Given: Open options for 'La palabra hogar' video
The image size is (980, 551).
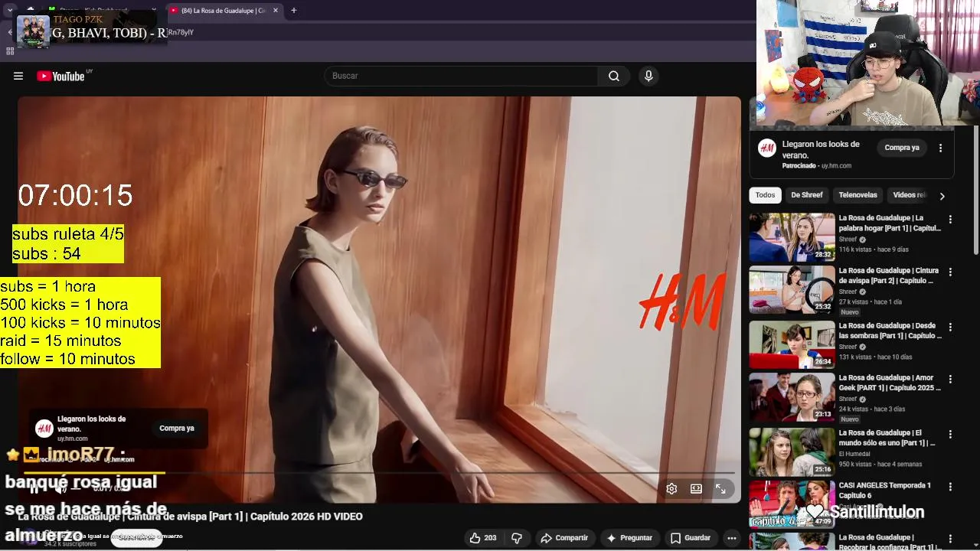Looking at the screenshot, I should point(950,219).
